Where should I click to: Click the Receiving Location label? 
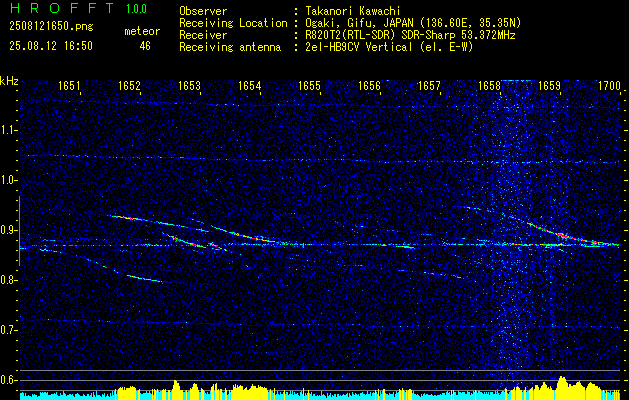coord(233,23)
